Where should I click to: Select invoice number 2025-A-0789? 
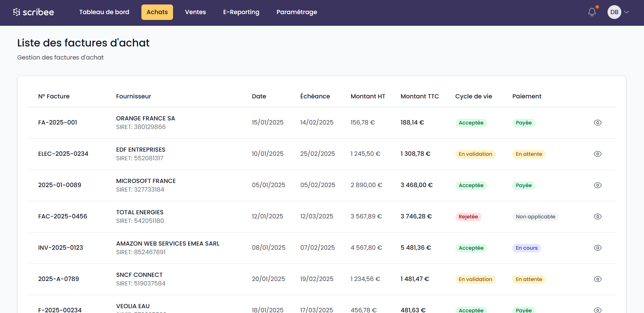(58, 279)
